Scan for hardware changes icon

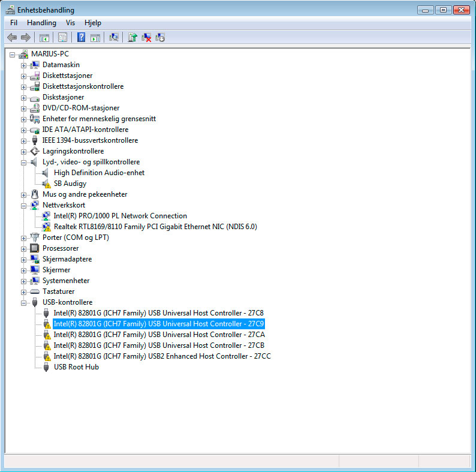pyautogui.click(x=114, y=37)
